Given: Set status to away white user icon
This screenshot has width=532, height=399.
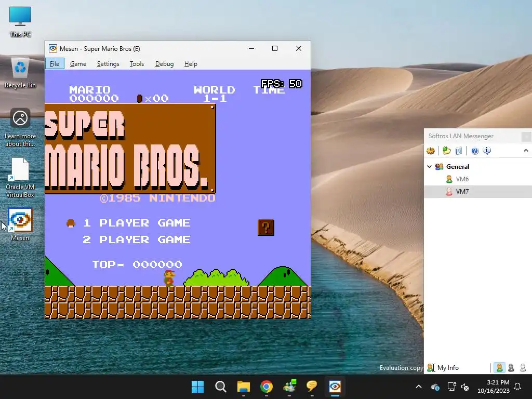Looking at the screenshot, I should tap(523, 367).
